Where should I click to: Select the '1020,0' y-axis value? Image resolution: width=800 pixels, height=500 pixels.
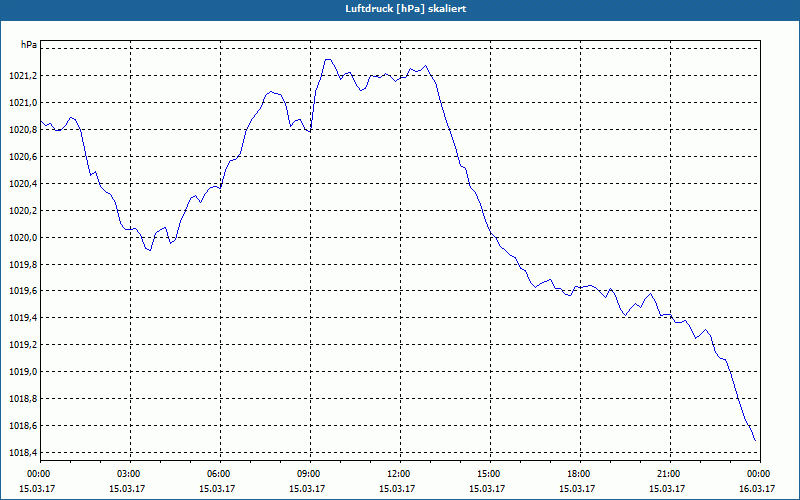click(x=23, y=238)
